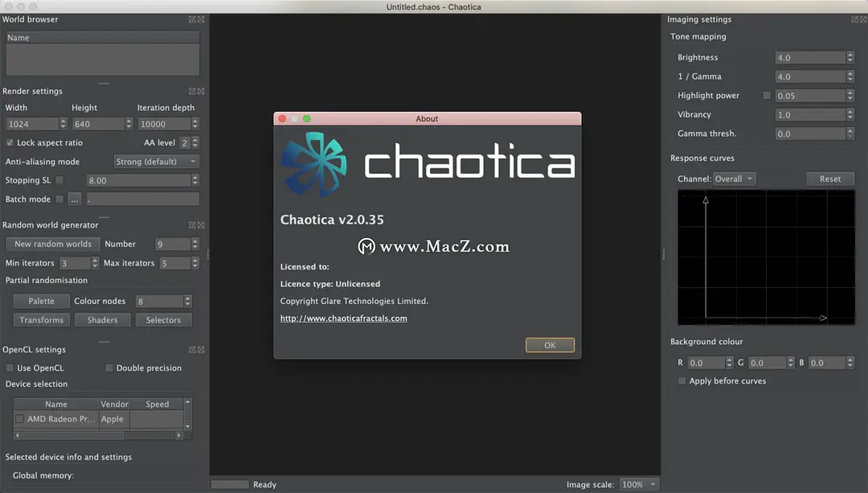Click the Max iterators stepper
The image size is (868, 493).
tap(194, 262)
